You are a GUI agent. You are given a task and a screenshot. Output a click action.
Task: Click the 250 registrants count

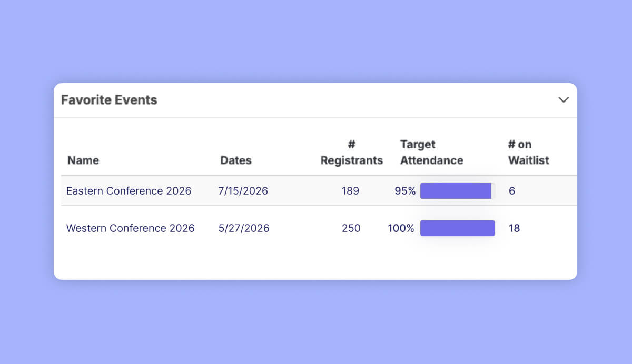[351, 228]
